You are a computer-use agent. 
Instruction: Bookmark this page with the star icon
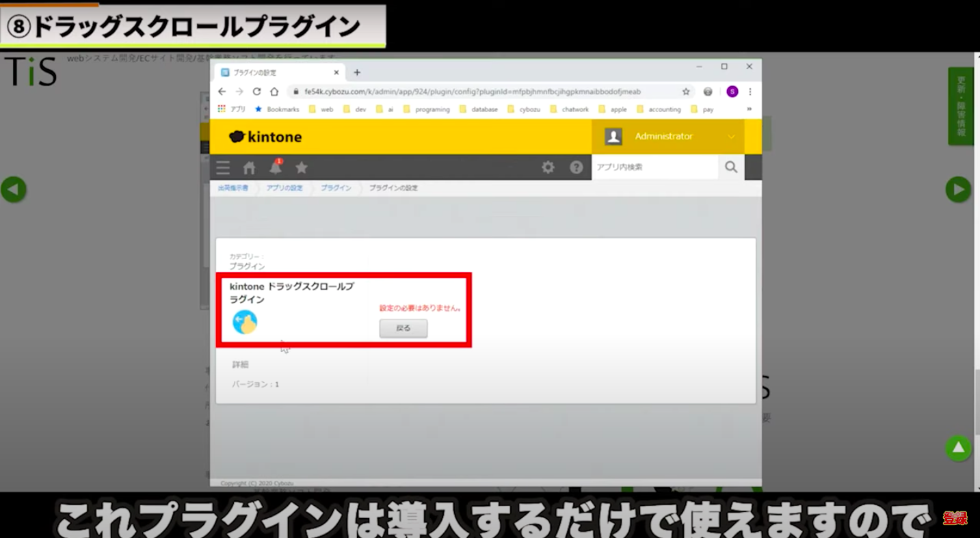tap(686, 92)
